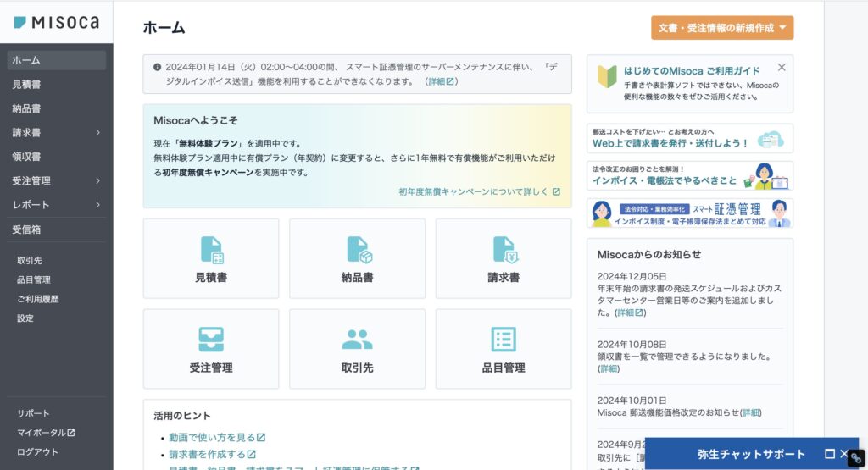Open the はじめてのMisoca ご利用ガイド link
Image resolution: width=868 pixels, height=470 pixels.
(x=692, y=71)
